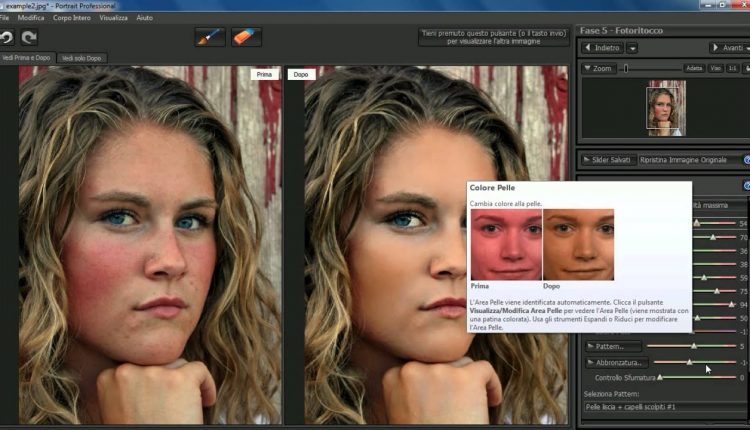Click slider handle with value 75

click(717, 291)
